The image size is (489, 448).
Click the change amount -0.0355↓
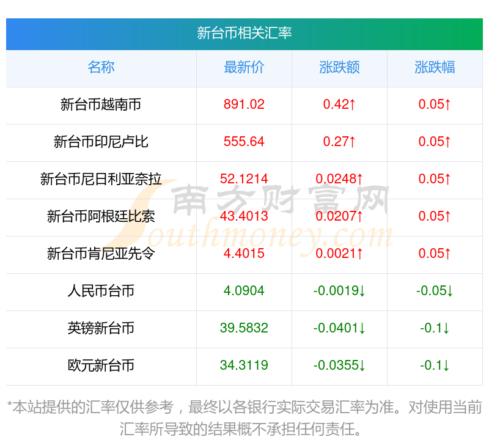[x=339, y=365]
